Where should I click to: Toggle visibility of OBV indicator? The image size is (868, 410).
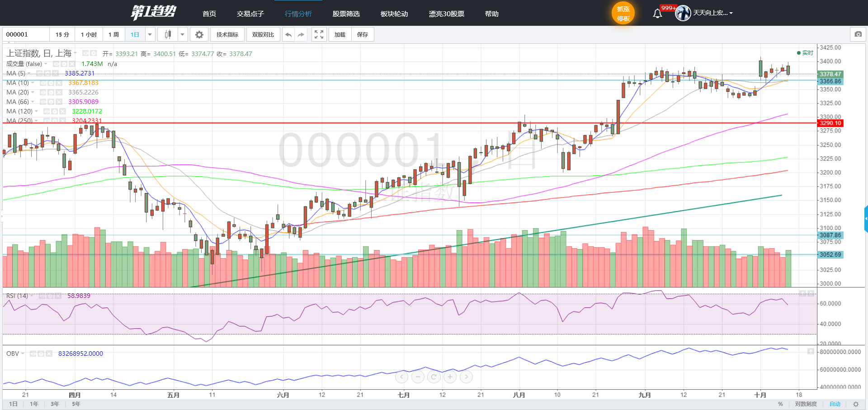tap(33, 353)
